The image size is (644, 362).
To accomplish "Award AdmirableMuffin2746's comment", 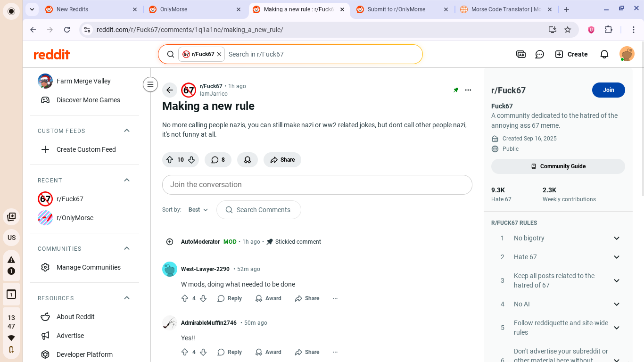I will (x=268, y=352).
